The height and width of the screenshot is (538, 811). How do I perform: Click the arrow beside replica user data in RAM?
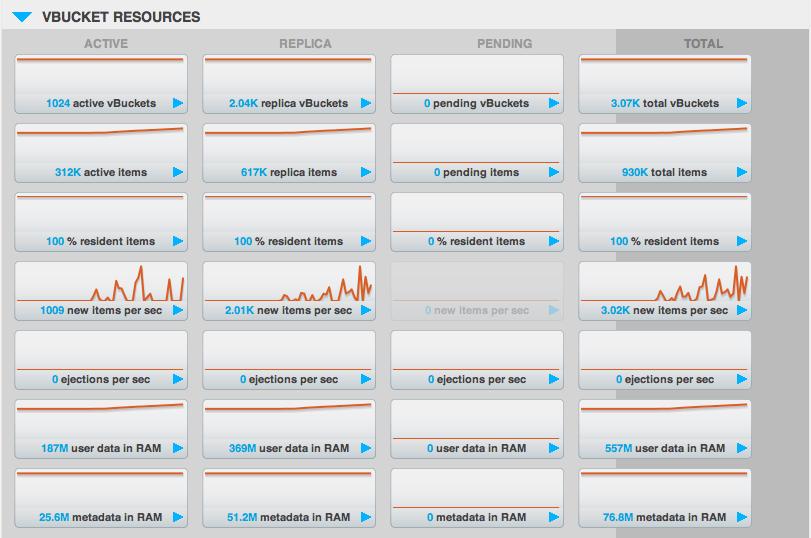point(366,448)
